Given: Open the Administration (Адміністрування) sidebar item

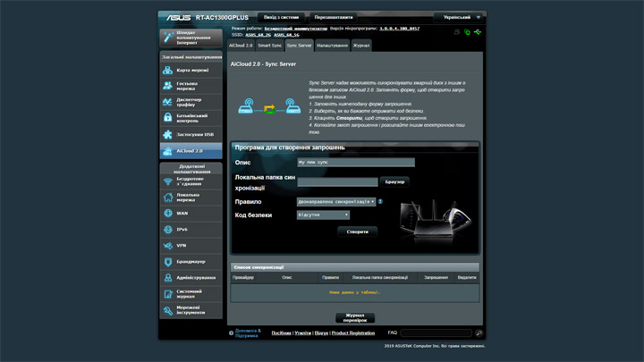Looking at the screenshot, I should coord(191,278).
